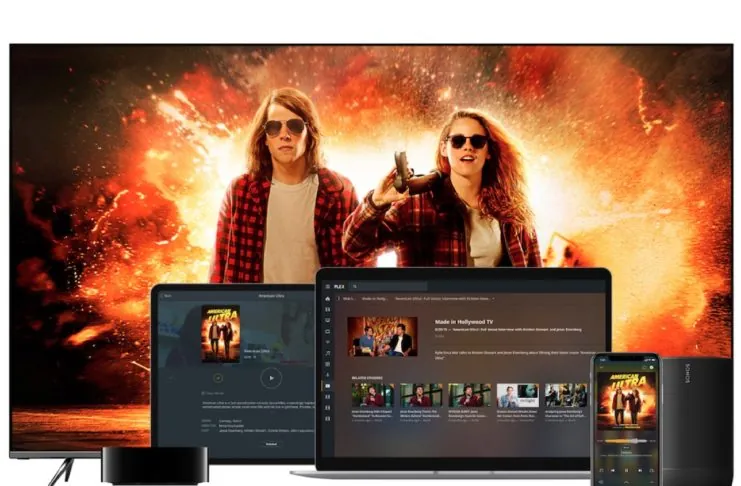The height and width of the screenshot is (486, 741).
Task: Tap the American Ultra poster on the tablet
Action: pos(221,334)
